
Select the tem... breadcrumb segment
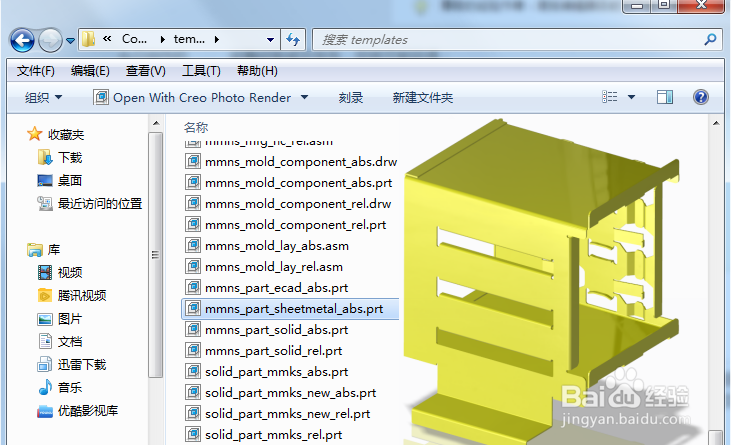pyautogui.click(x=189, y=39)
